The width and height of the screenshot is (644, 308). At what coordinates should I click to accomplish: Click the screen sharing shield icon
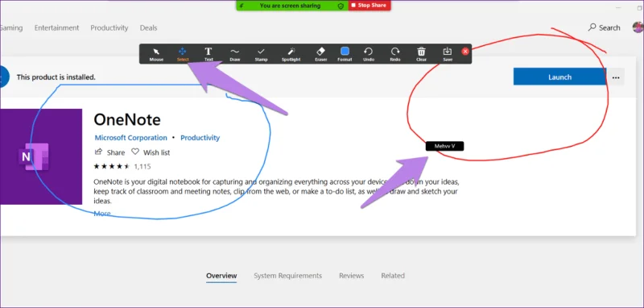point(341,6)
